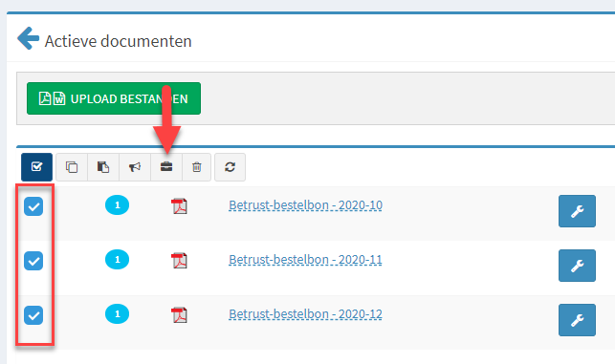Toggle the select-all checkbox toolbar button
This screenshot has height=364, width=615.
tap(36, 167)
